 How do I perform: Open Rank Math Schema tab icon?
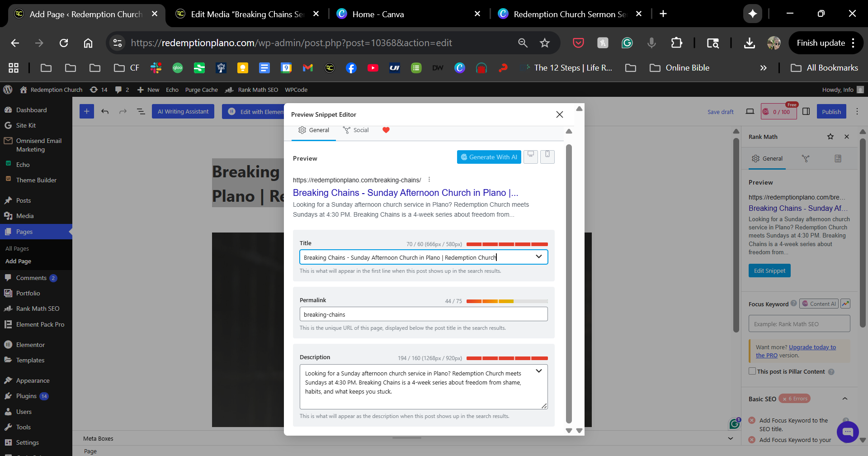(x=838, y=159)
